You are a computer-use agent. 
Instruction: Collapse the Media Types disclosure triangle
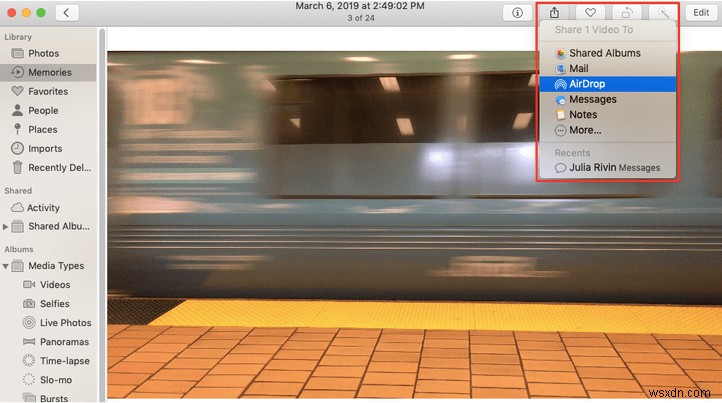[5, 266]
